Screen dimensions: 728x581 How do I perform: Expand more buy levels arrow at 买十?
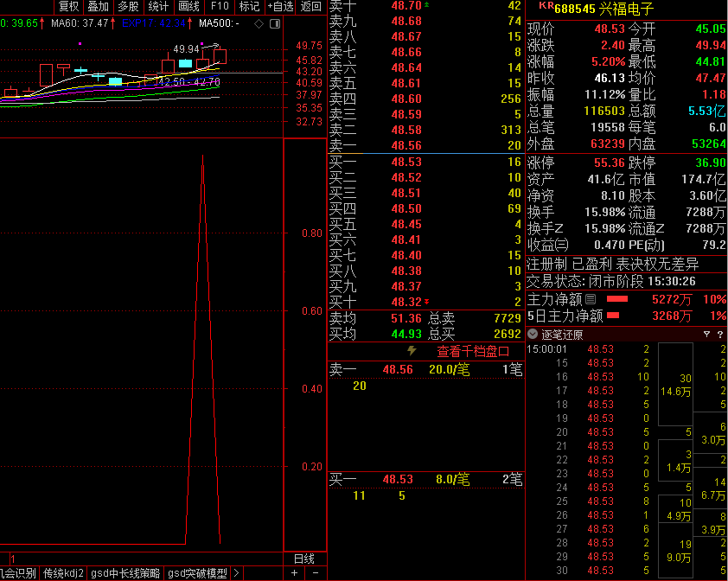[x=426, y=302]
